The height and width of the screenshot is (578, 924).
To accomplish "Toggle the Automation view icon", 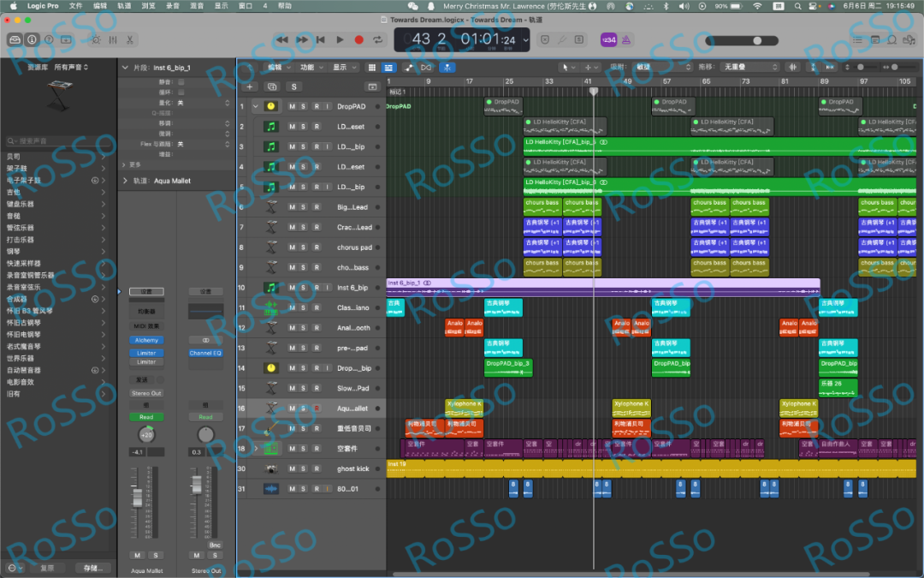I will click(408, 68).
